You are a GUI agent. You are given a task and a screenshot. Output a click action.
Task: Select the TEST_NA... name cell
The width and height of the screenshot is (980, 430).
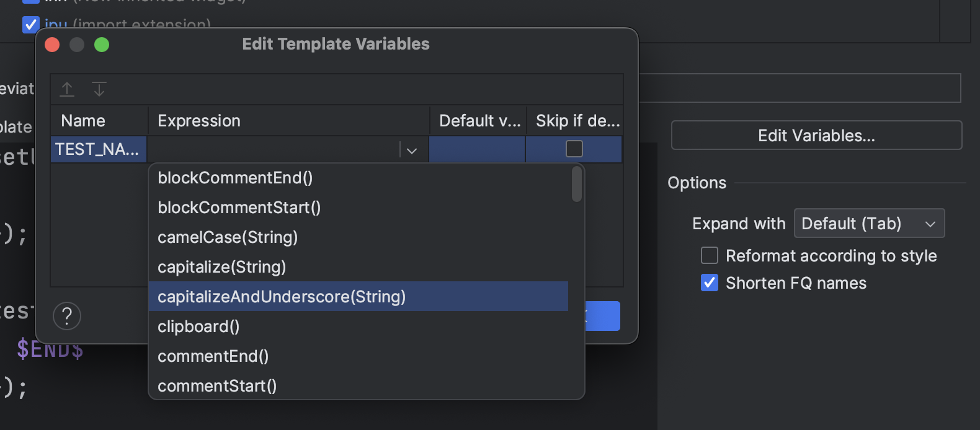tap(97, 149)
